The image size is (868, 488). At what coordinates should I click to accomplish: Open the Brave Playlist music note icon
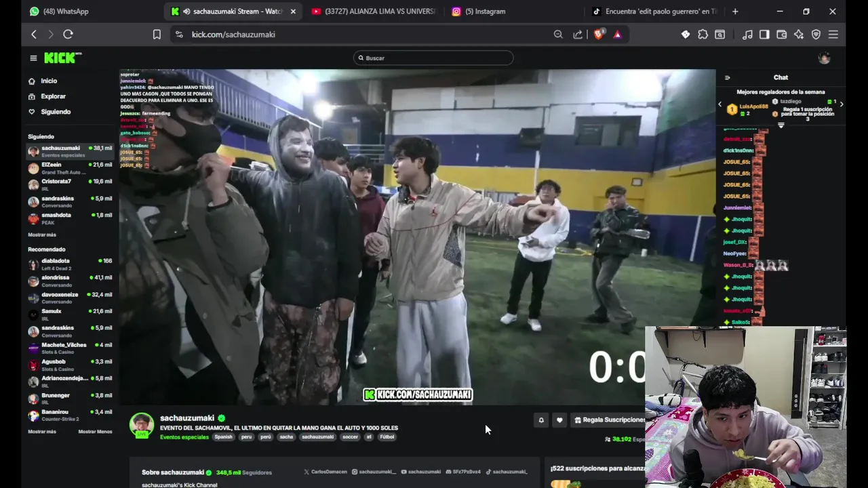coord(747,35)
